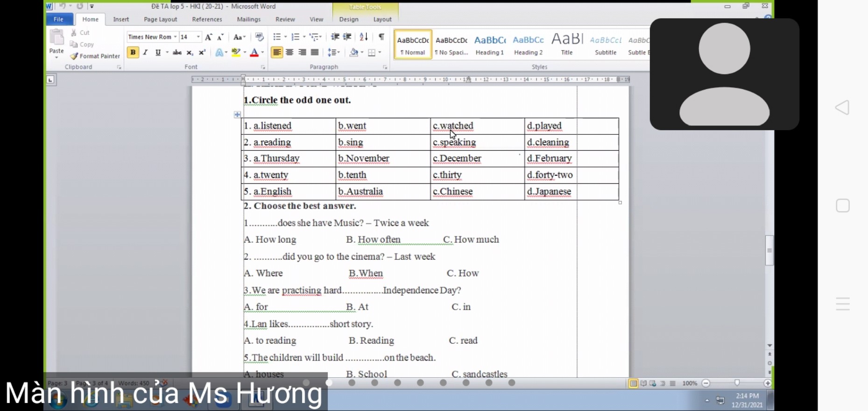The width and height of the screenshot is (868, 411).
Task: Apply the Heading 1 style
Action: (x=489, y=45)
